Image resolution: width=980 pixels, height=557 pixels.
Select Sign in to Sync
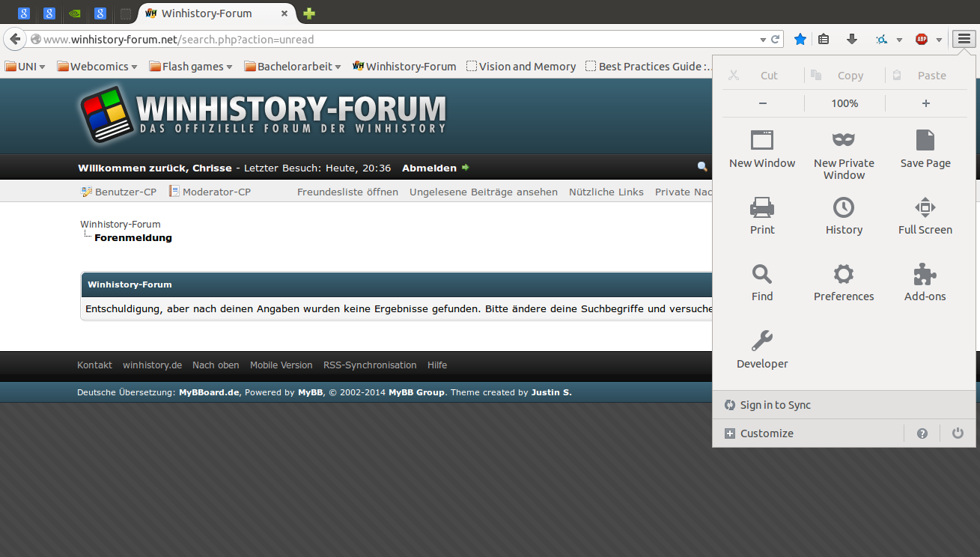775,405
